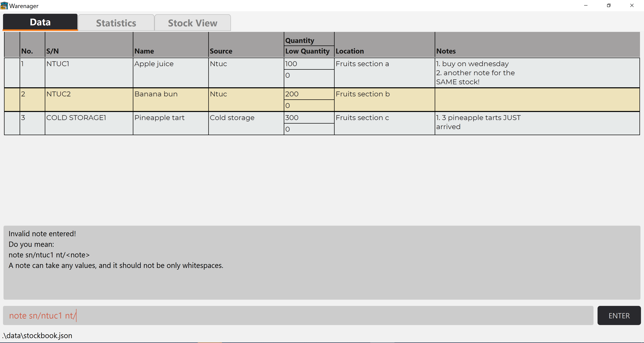Select the COLD STORAGE1 serial number cell
The width and height of the screenshot is (644, 343).
tap(89, 123)
